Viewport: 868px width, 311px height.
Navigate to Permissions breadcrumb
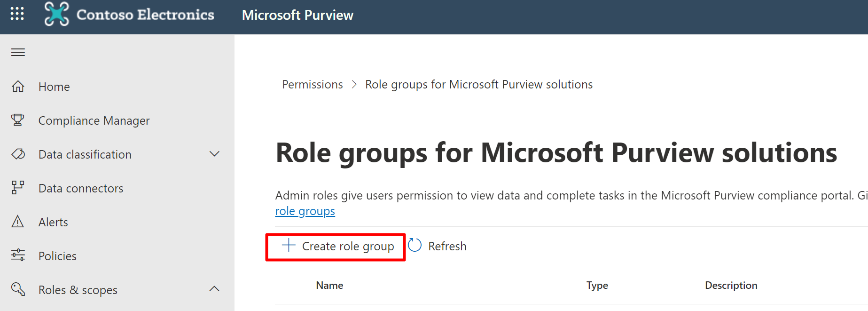pos(312,85)
